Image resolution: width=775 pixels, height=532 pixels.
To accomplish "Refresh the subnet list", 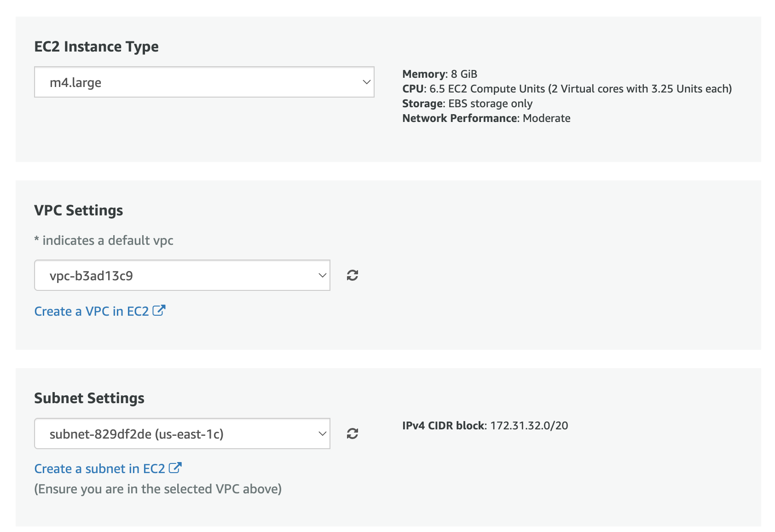I will coord(353,434).
